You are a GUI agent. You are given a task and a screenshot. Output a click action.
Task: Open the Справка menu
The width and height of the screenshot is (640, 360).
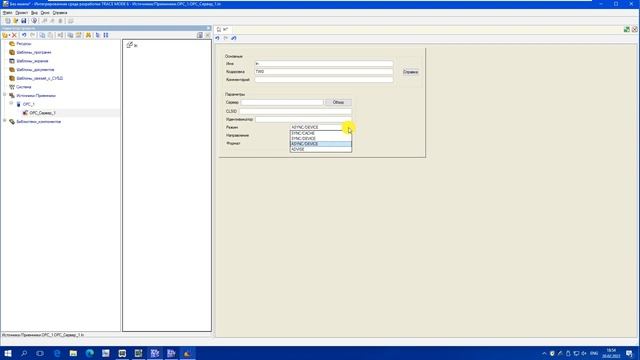[60, 13]
